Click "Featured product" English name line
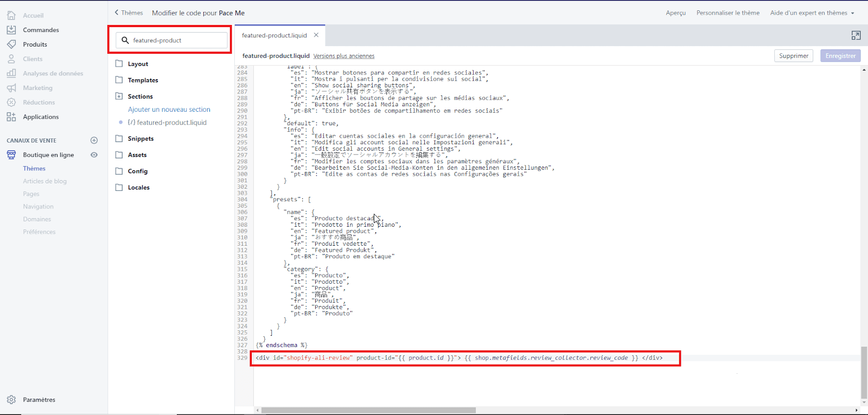Viewport: 868px width, 415px height. 334,231
